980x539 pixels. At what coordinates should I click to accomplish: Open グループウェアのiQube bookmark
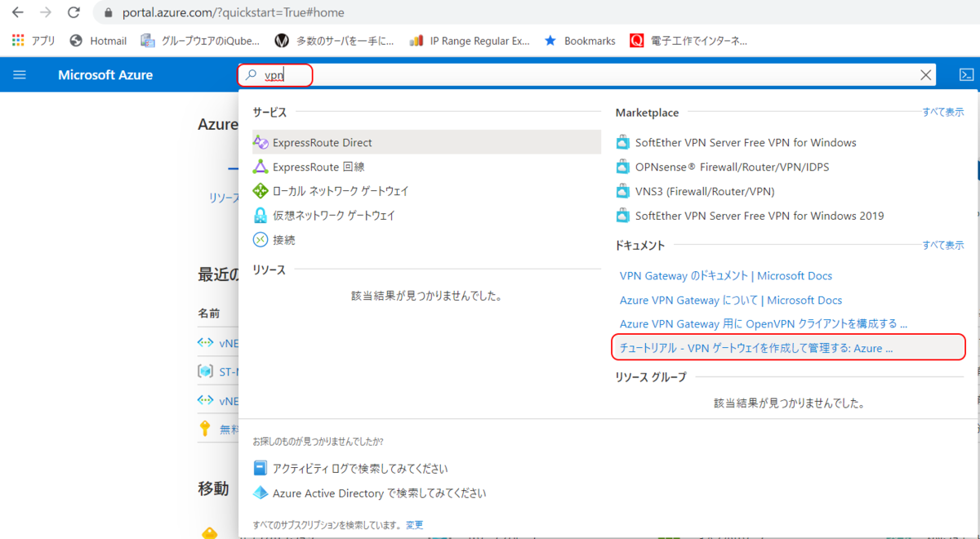click(200, 40)
